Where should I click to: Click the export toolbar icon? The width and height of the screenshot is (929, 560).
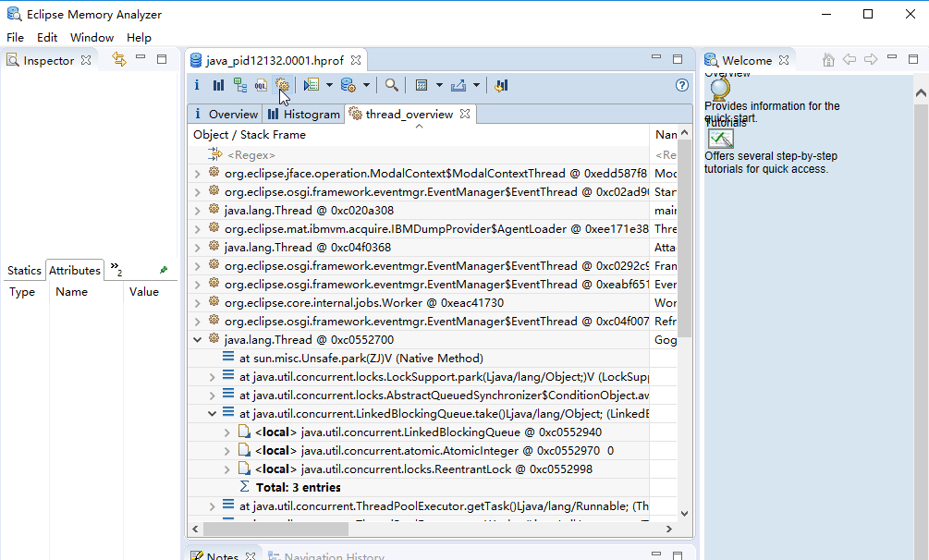click(458, 85)
